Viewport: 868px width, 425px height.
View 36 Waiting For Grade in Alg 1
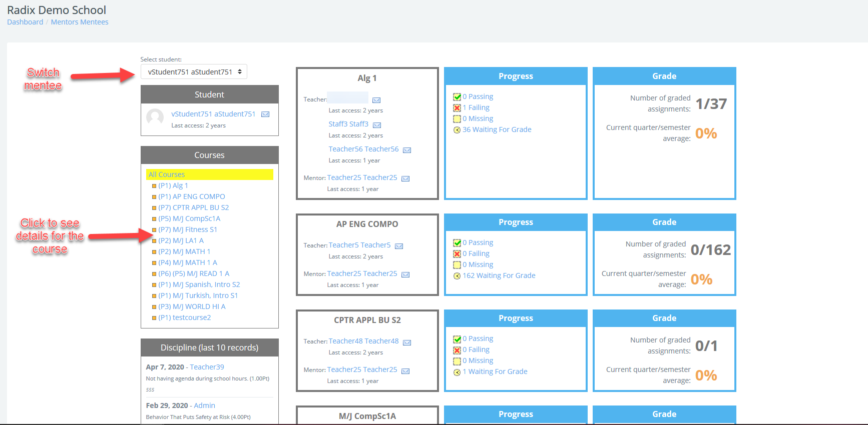tap(497, 129)
